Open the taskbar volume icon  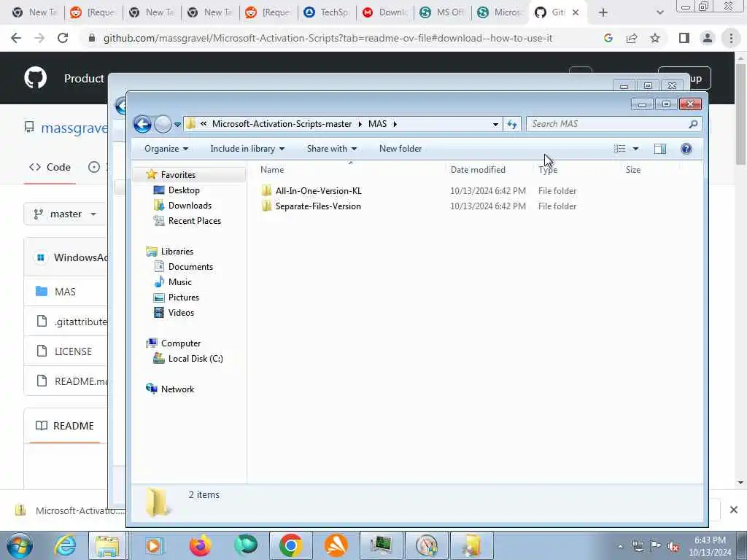click(x=673, y=547)
